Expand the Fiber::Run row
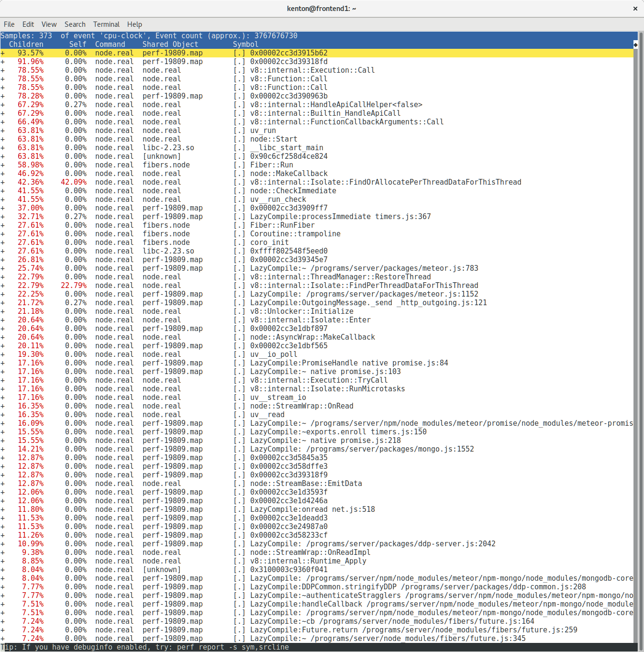 point(3,165)
